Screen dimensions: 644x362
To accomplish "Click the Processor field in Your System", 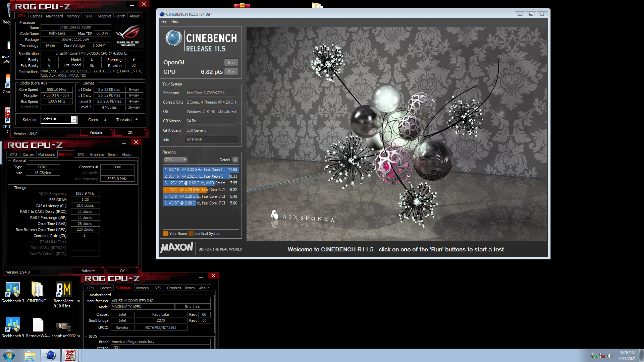I will pos(212,93).
